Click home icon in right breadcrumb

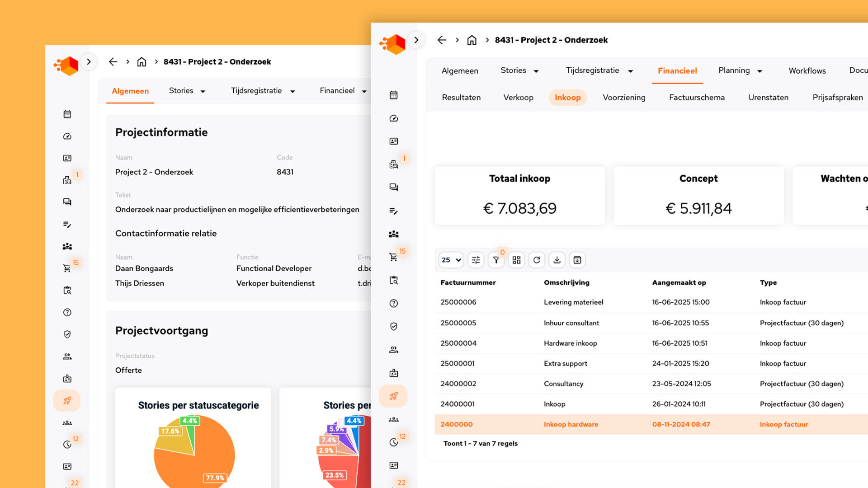[x=472, y=40]
